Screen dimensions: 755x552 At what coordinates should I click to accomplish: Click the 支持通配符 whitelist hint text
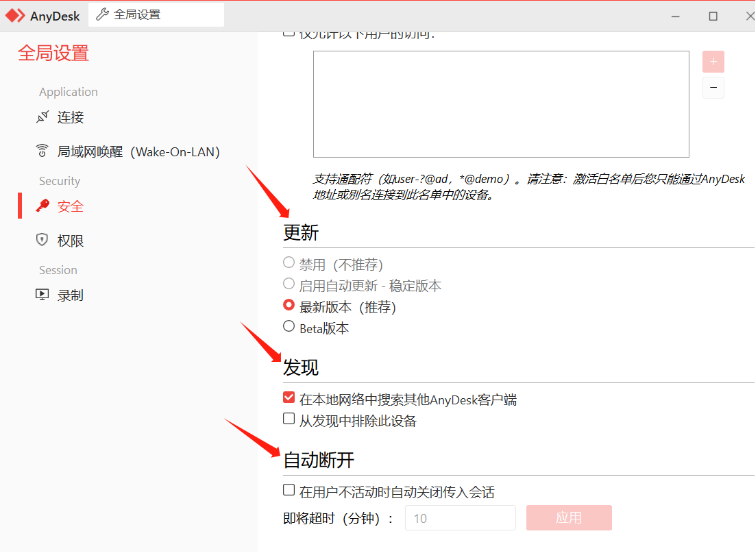[529, 187]
